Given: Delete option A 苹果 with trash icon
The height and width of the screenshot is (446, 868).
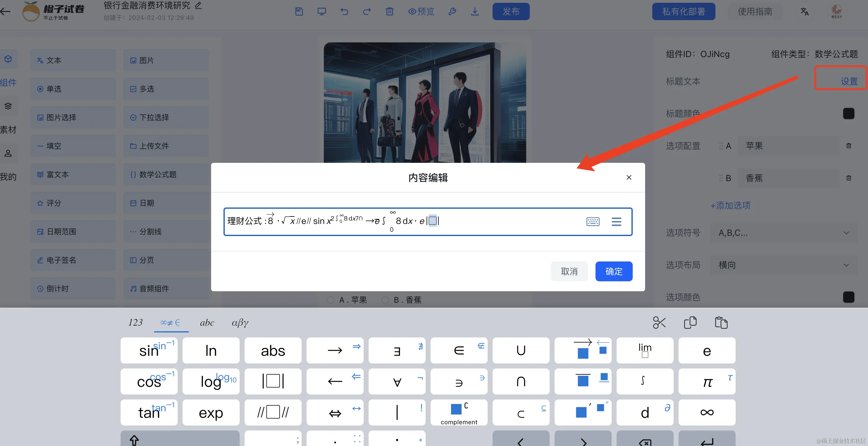Looking at the screenshot, I should click(848, 146).
